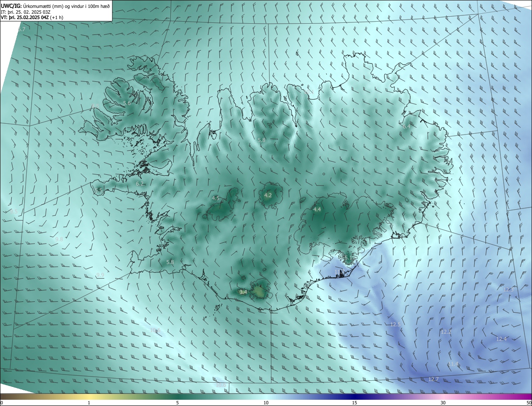The width and height of the screenshot is (532, 406).
Task: Click the 5.6 value over the Westfjords
Action: click(127, 103)
